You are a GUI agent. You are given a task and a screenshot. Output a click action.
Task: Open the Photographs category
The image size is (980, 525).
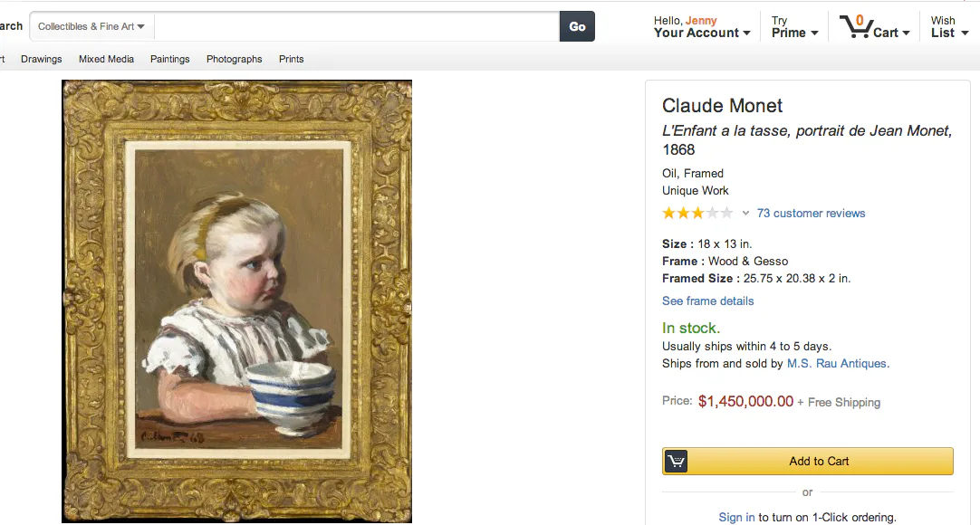click(x=234, y=59)
